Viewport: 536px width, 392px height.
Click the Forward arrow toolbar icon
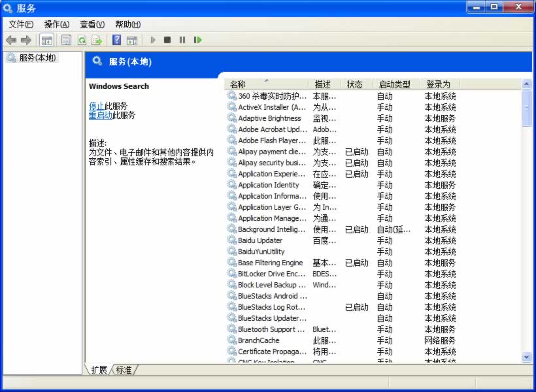[26, 41]
